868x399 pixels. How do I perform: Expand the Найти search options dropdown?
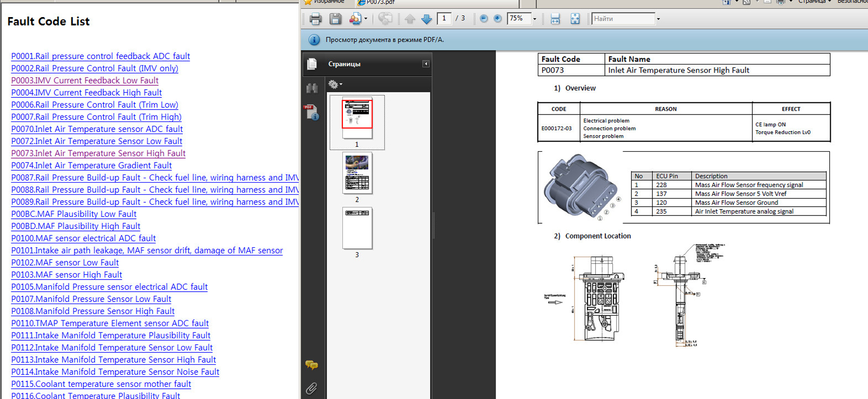click(658, 19)
